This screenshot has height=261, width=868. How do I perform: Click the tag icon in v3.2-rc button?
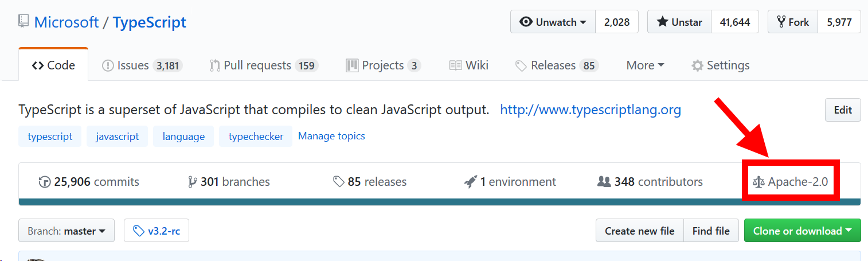pos(139,231)
